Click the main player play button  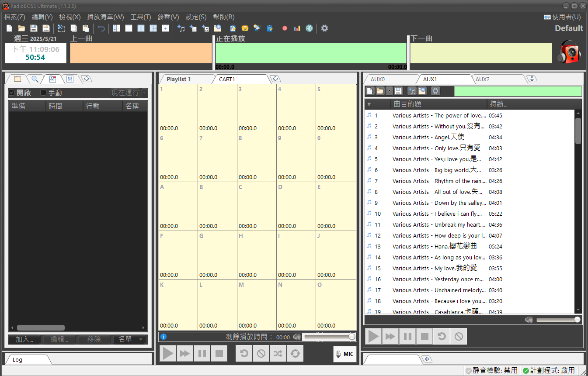pos(168,353)
